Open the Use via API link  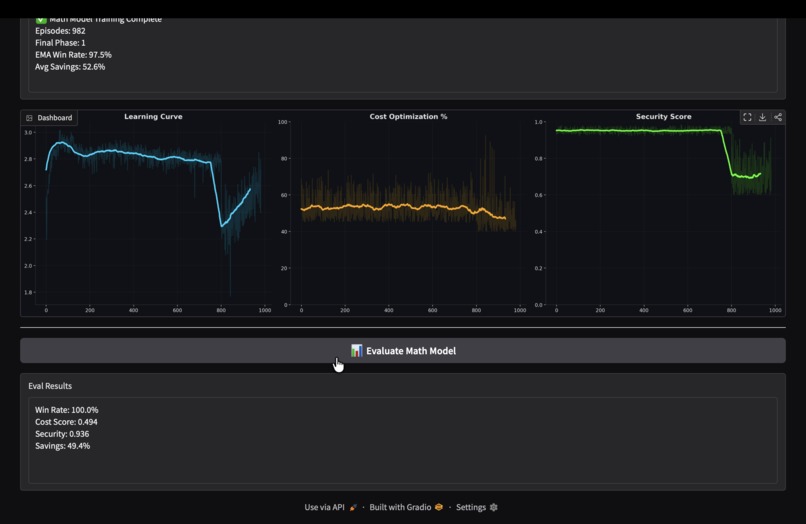point(331,507)
